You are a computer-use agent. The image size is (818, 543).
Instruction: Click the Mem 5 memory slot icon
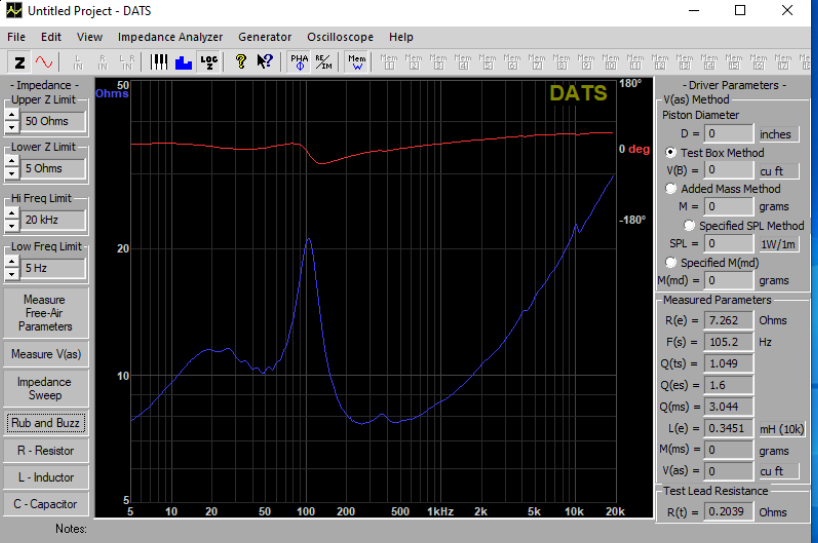[x=487, y=63]
